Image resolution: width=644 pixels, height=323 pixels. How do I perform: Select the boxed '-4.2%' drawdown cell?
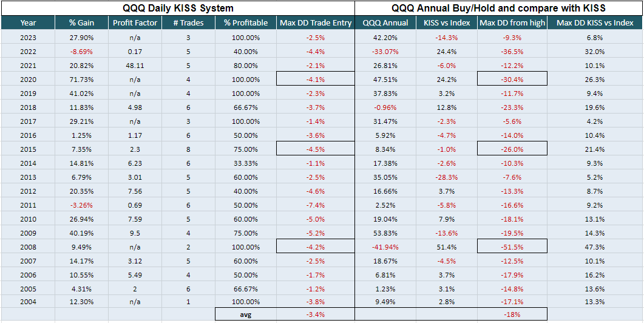[x=316, y=247]
